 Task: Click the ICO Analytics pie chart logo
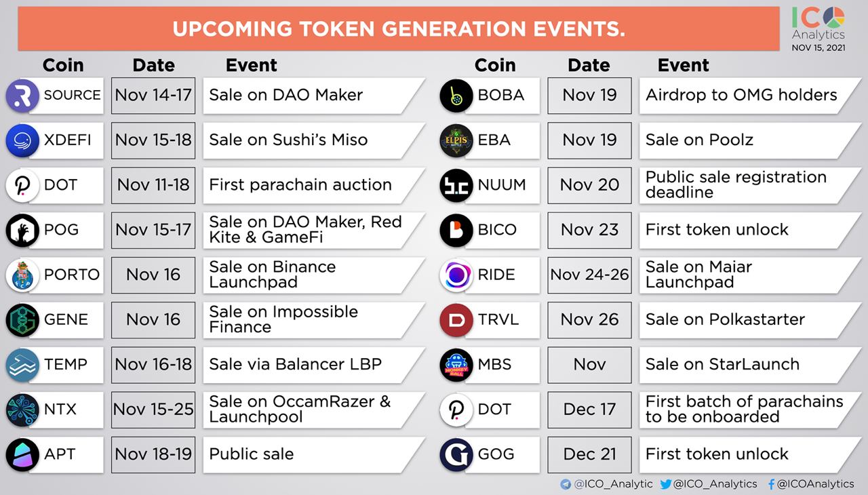pos(835,18)
